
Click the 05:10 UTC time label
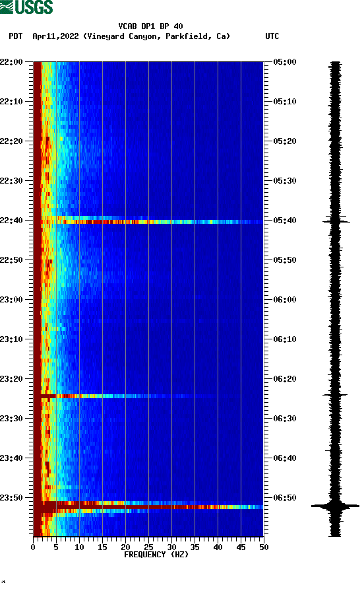coord(285,102)
